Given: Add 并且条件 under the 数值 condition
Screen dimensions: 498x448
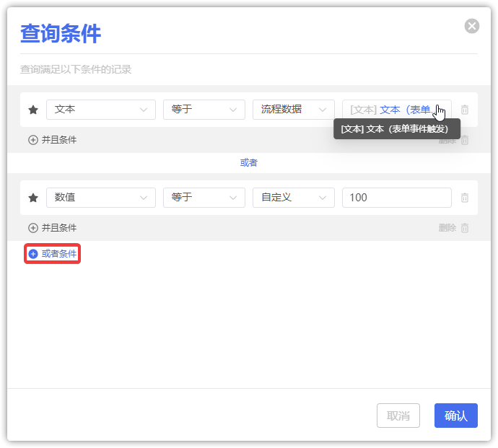Looking at the screenshot, I should (52, 228).
